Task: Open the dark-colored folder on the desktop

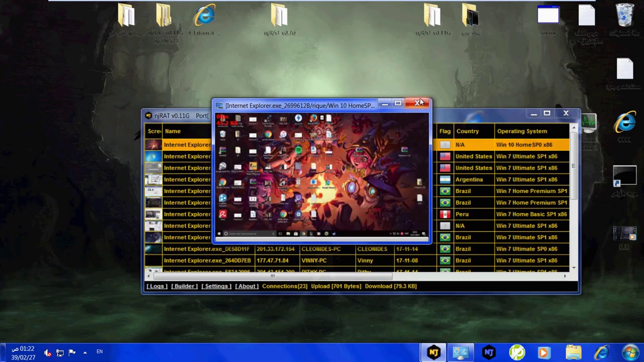Action: (470, 17)
